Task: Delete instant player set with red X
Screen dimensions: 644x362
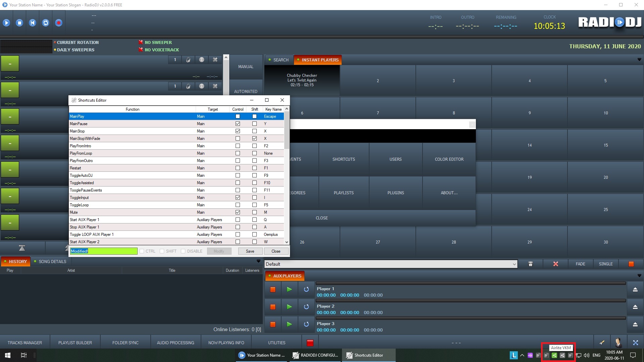Action: (x=555, y=264)
